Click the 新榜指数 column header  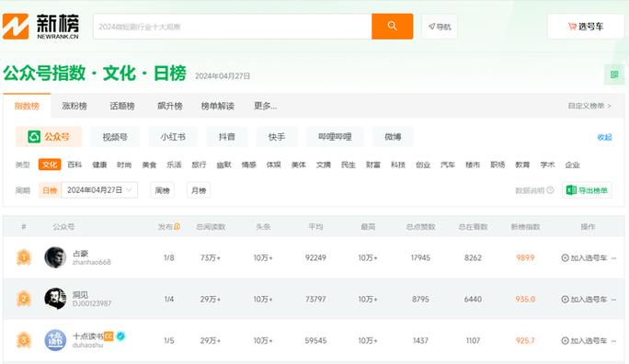(525, 227)
